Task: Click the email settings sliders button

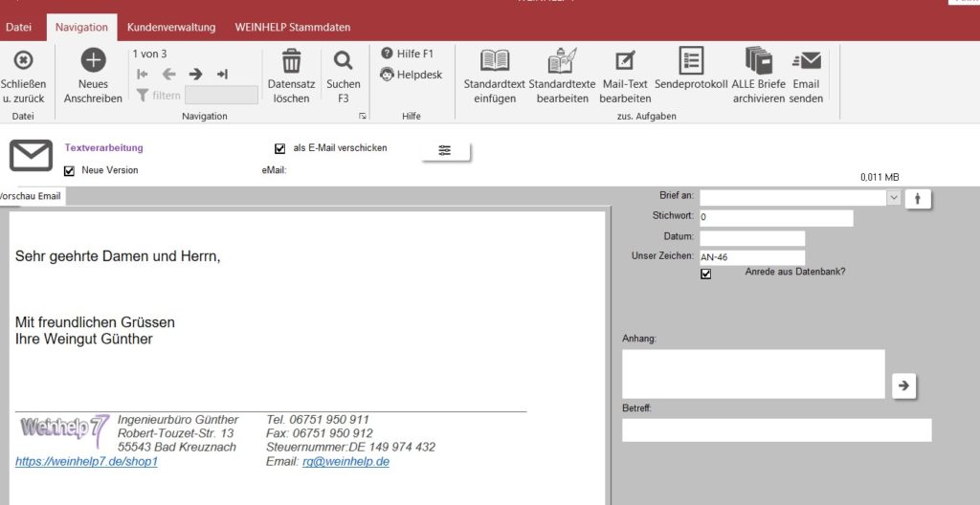Action: coord(445,150)
